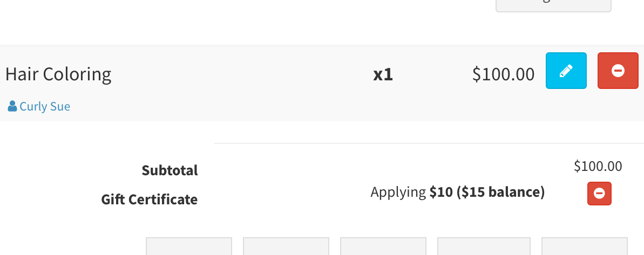Edit the Hair Coloring line item
This screenshot has width=644, height=255.
click(x=566, y=71)
